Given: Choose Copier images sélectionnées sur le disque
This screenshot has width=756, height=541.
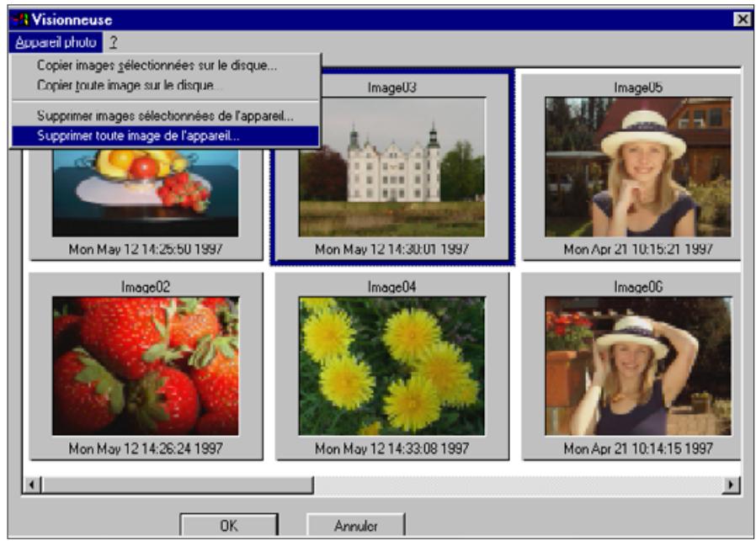Looking at the screenshot, I should click(x=165, y=66).
